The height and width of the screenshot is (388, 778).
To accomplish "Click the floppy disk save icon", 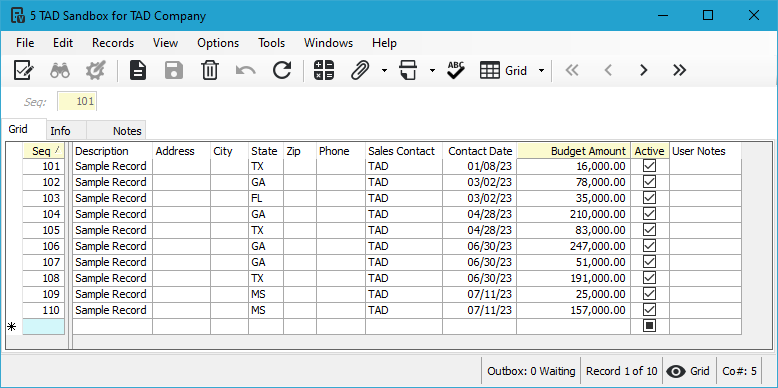I will tap(174, 70).
